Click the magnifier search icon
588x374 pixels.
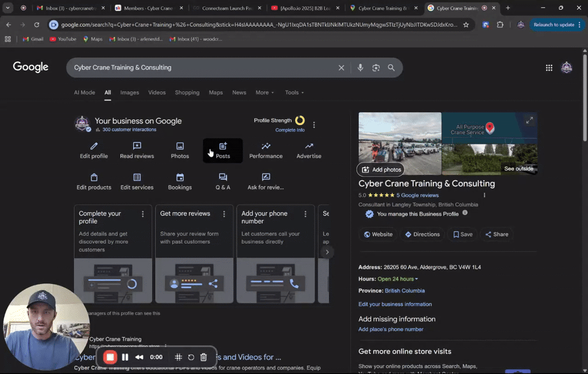391,68
